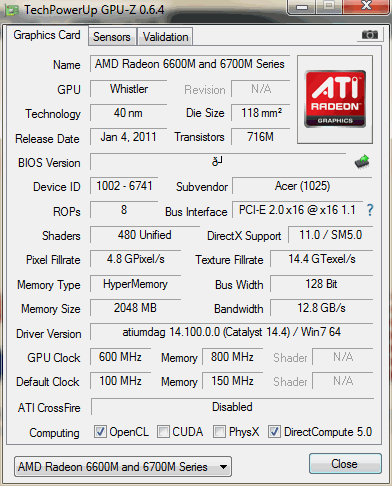Click the TechPowerUp GPU-Z 0.6.4 title text
This screenshot has width=392, height=486.
coord(94,10)
